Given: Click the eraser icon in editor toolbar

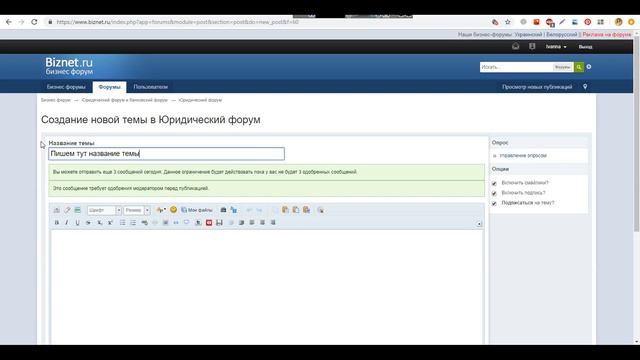Looking at the screenshot, I should [67, 210].
